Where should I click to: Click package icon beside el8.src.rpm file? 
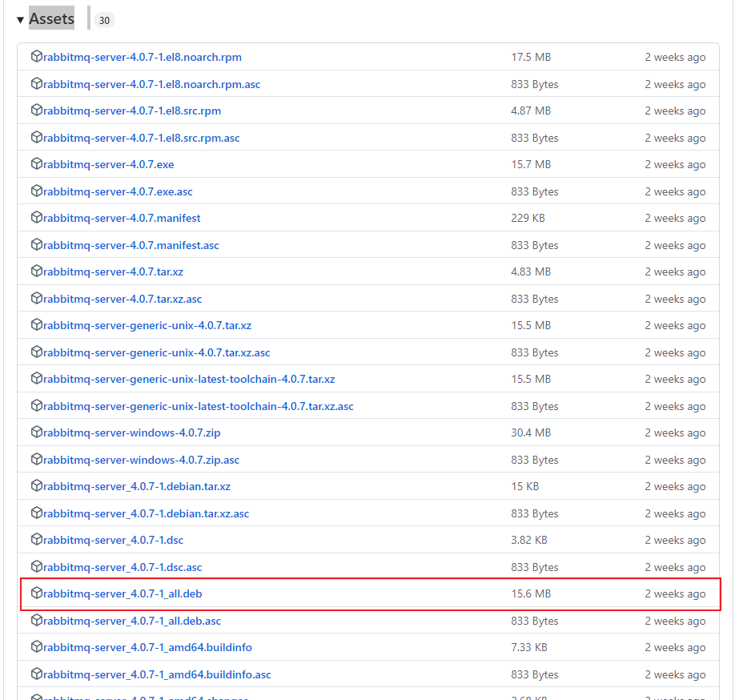pyautogui.click(x=37, y=111)
